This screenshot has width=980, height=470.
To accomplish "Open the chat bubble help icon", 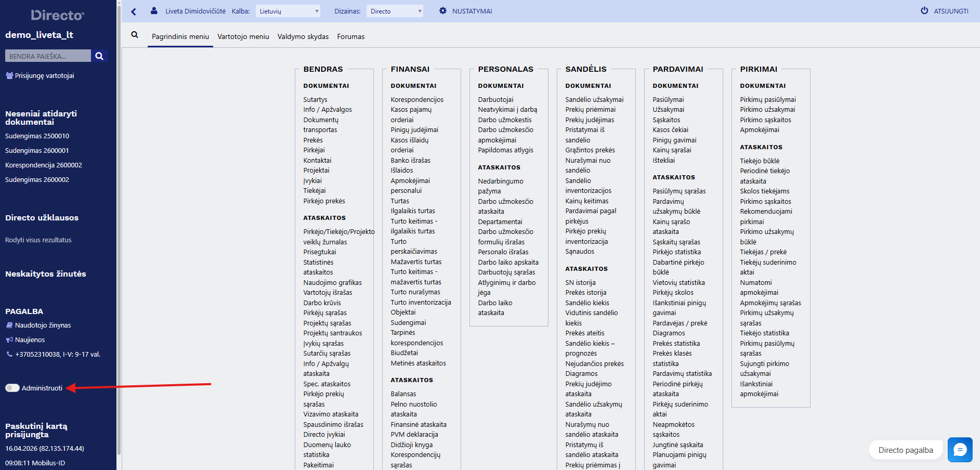I will tap(960, 450).
